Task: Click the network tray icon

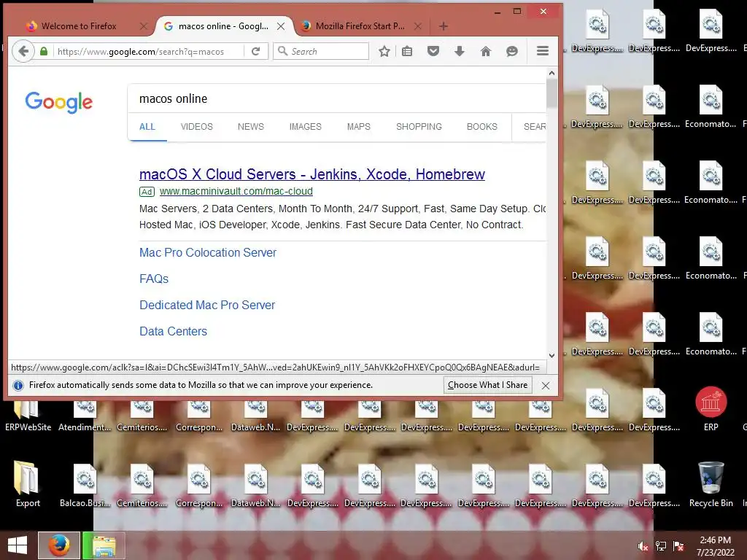Action: point(661,546)
